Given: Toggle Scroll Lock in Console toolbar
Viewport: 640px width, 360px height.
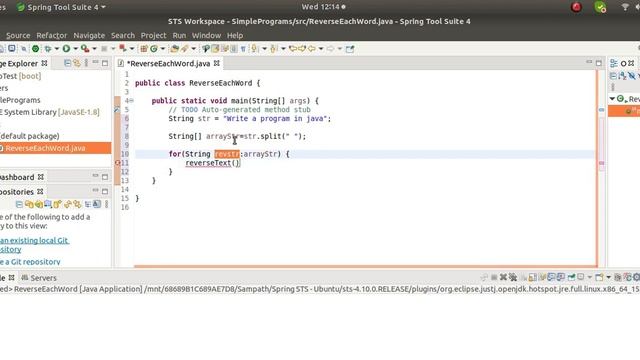Looking at the screenshot, I should [x=533, y=278].
